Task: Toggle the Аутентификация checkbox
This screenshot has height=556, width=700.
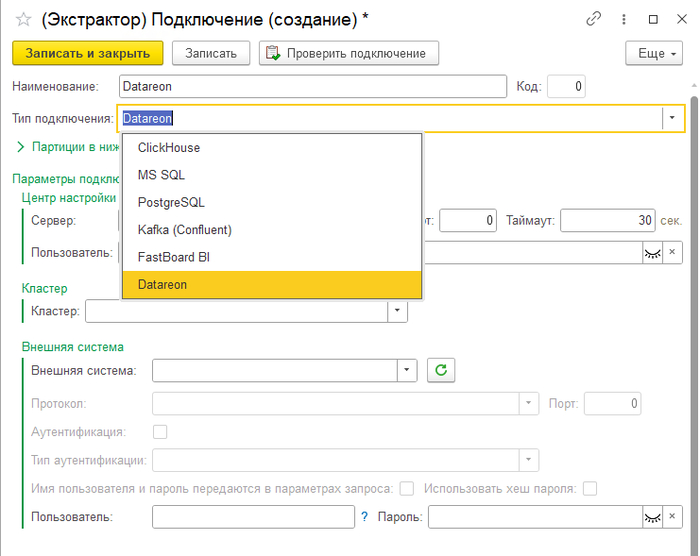Action: 159,432
